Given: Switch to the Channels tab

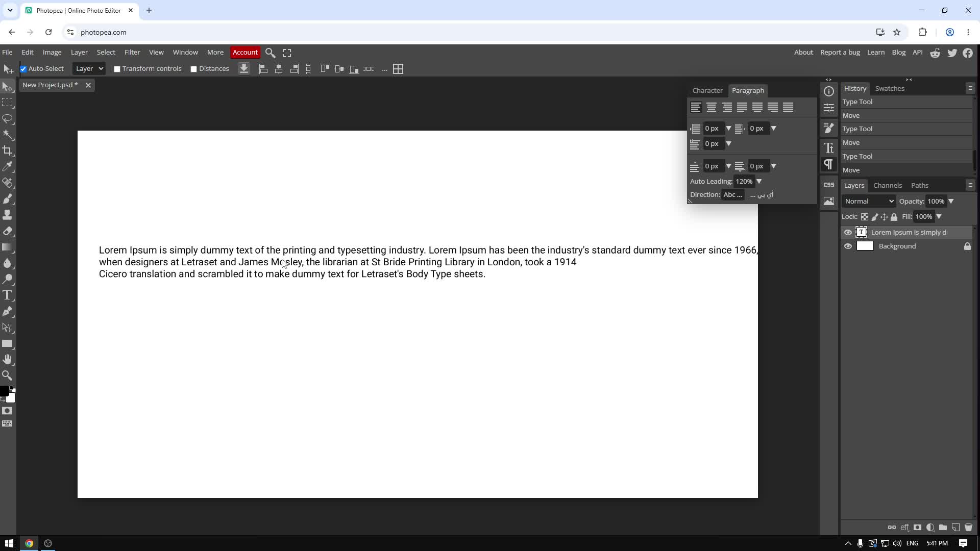Looking at the screenshot, I should coord(888,186).
